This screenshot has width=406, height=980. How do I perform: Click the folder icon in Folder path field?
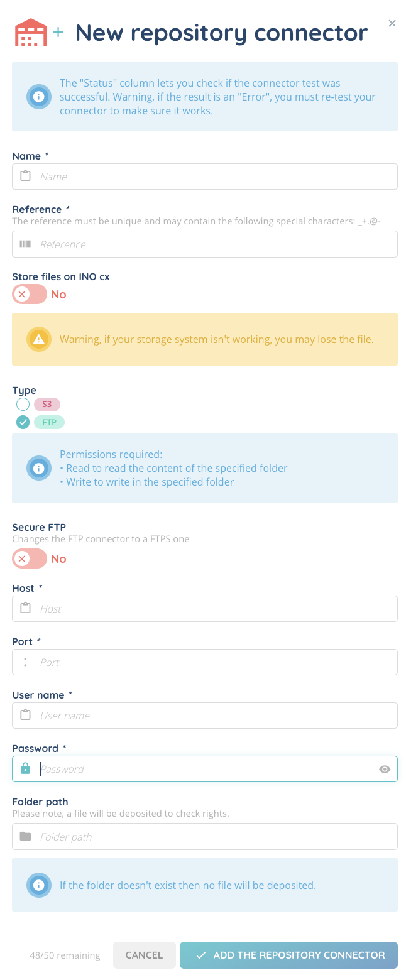[x=26, y=836]
